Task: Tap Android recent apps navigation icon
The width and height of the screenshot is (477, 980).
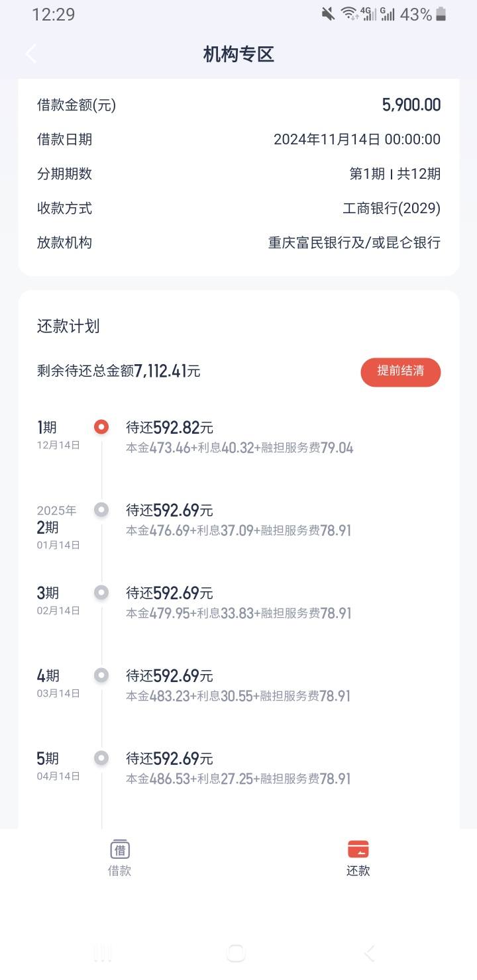Action: [103, 954]
